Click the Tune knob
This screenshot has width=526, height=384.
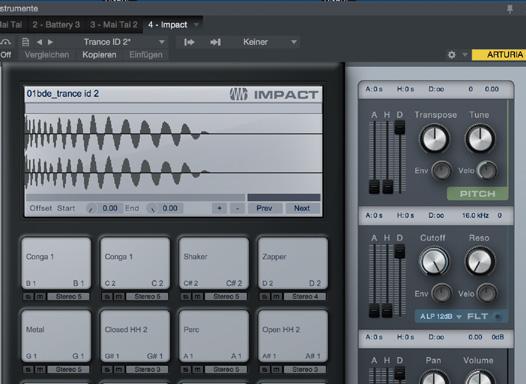pyautogui.click(x=480, y=139)
